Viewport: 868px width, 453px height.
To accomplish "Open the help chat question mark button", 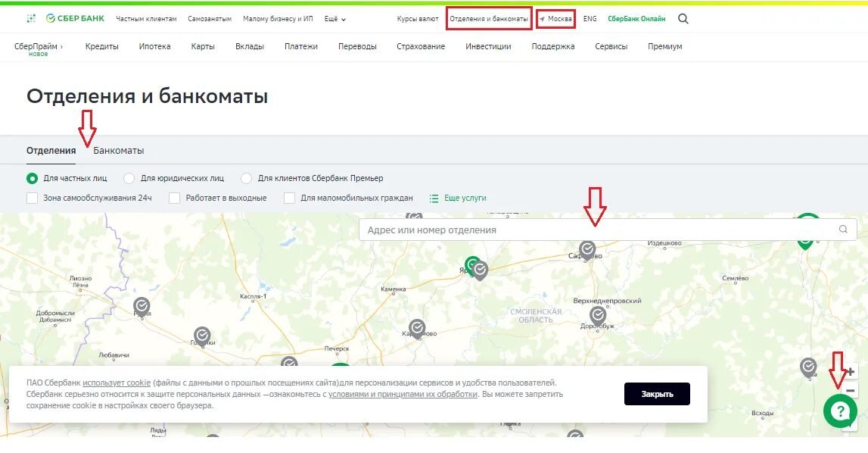I will [x=840, y=411].
